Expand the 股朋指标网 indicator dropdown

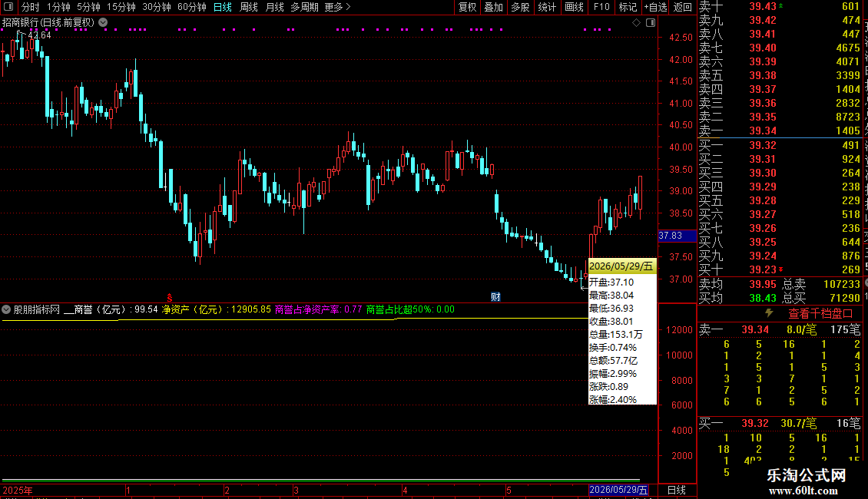point(6,309)
